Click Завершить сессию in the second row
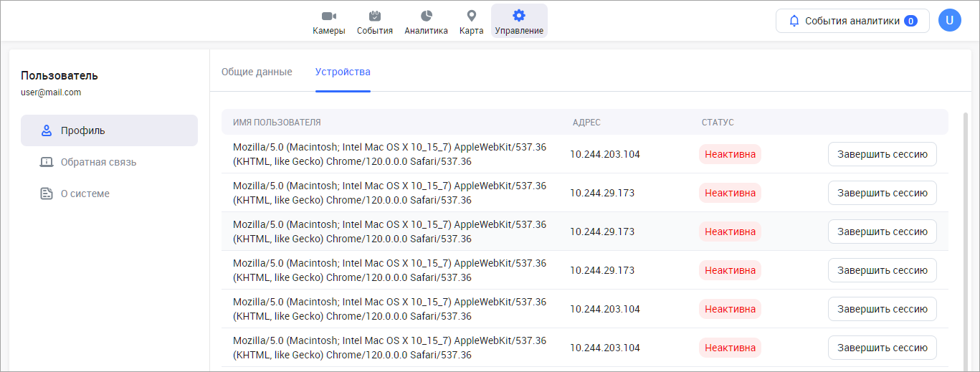The image size is (980, 372). click(x=882, y=193)
